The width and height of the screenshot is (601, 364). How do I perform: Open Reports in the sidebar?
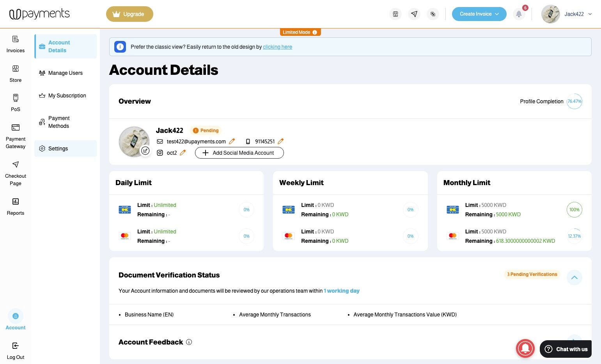[x=16, y=207]
